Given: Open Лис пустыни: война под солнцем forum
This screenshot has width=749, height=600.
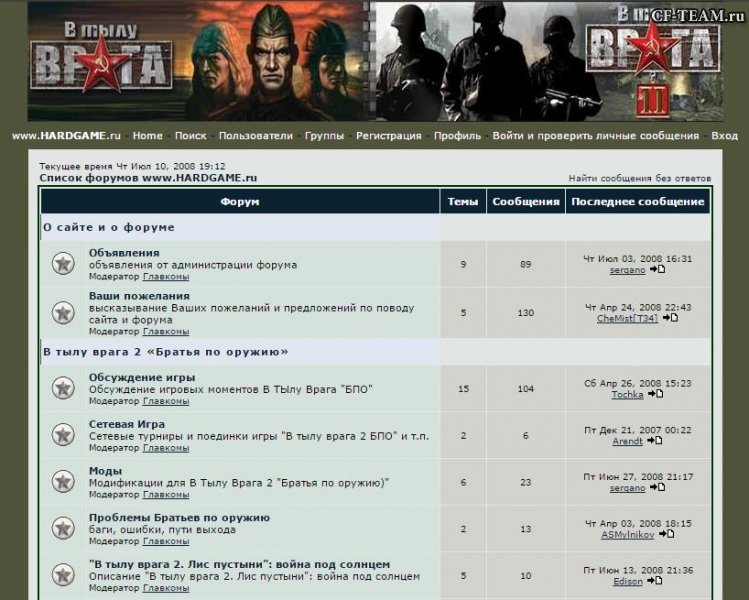Looking at the screenshot, I should pos(239,565).
